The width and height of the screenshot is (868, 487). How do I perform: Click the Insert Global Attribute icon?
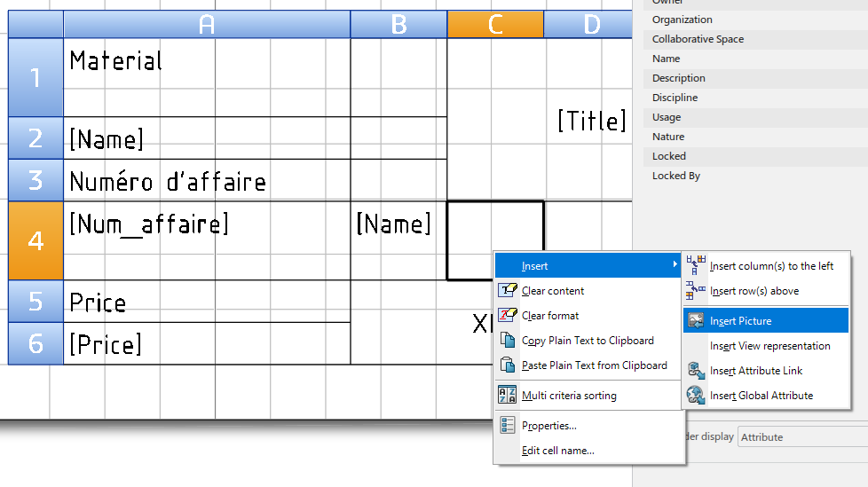[696, 395]
